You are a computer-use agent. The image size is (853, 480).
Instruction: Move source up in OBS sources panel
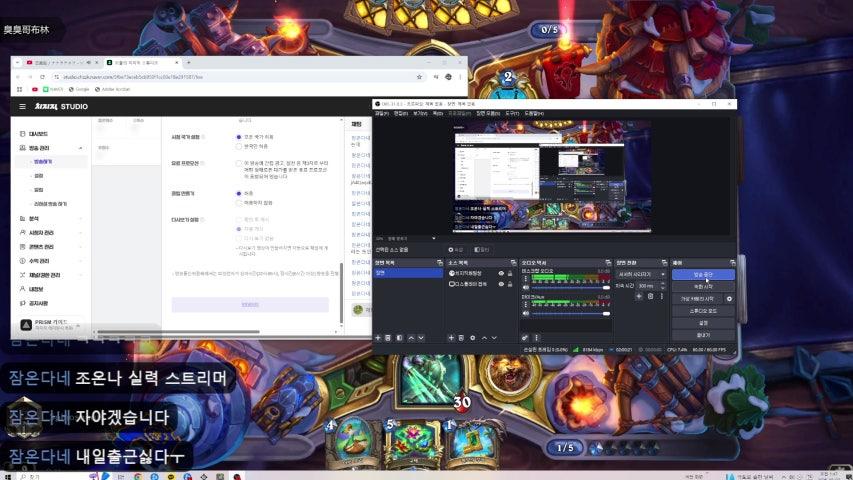coord(484,338)
